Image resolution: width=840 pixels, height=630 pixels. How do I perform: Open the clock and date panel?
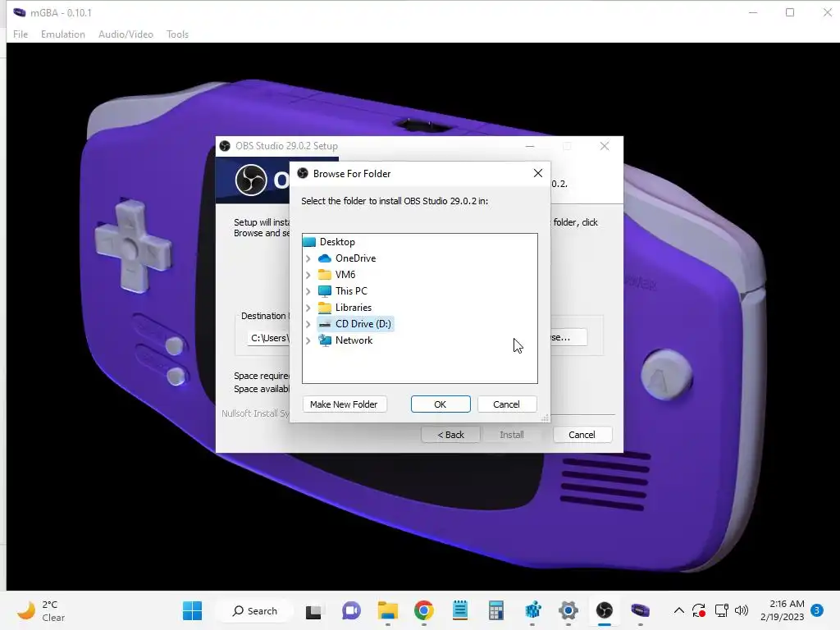pyautogui.click(x=782, y=610)
